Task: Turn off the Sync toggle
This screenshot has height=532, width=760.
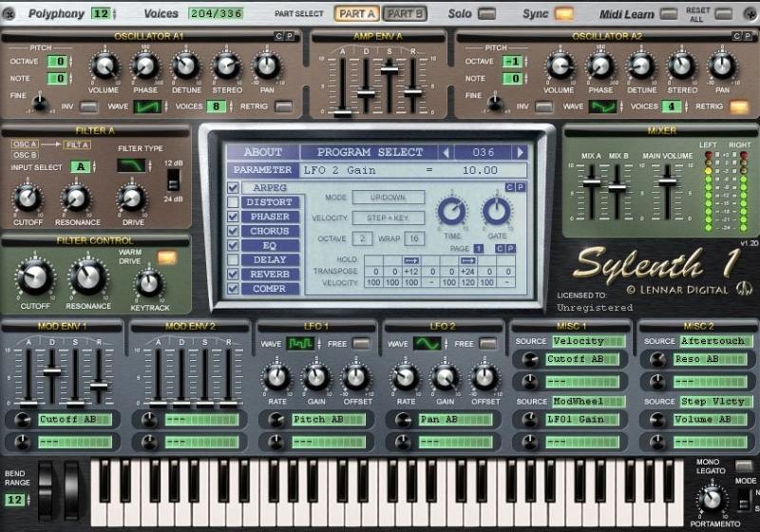Action: [564, 14]
